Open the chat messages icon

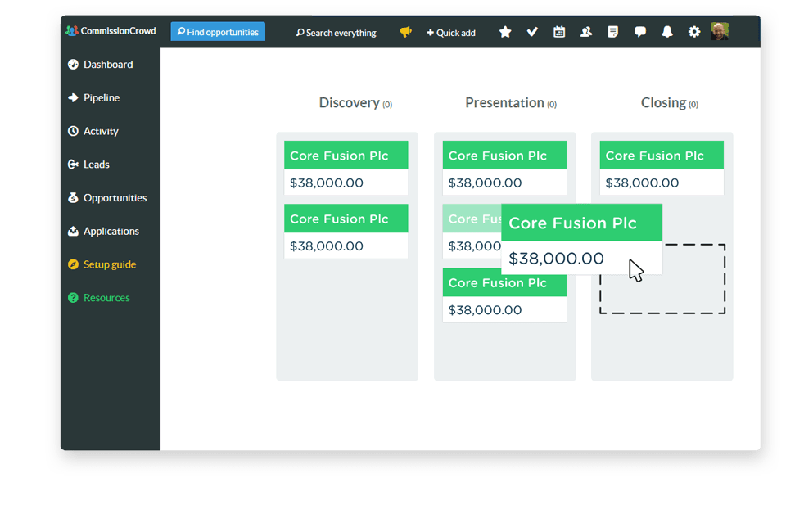click(x=640, y=32)
